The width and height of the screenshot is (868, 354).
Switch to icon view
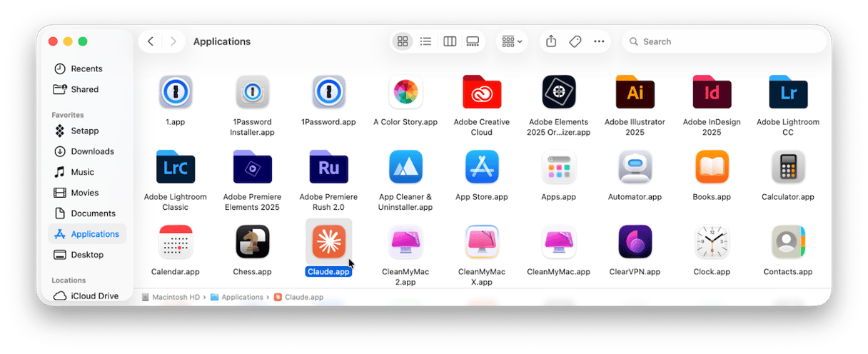pyautogui.click(x=403, y=41)
